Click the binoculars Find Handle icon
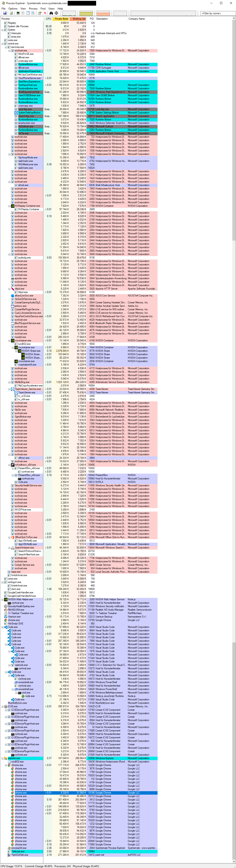The height and width of the screenshot is (868, 236). point(51,13)
